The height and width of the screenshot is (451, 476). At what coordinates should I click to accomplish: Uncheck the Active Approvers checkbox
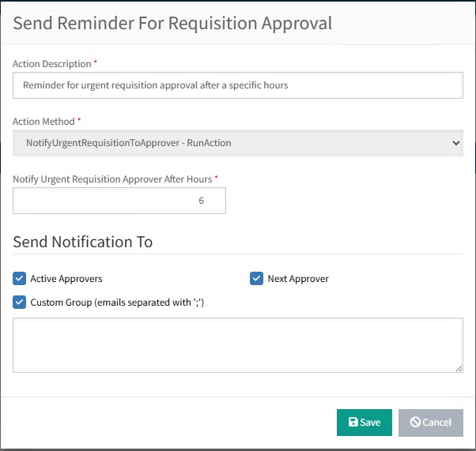click(x=19, y=279)
